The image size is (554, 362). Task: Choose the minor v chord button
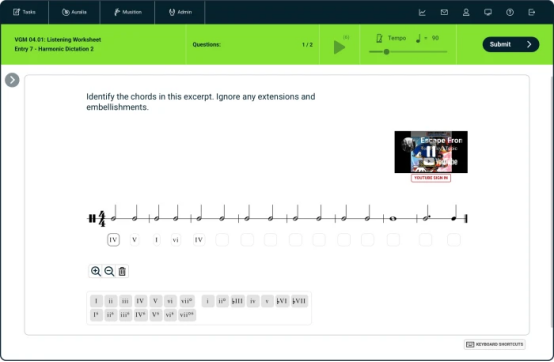[x=267, y=301]
